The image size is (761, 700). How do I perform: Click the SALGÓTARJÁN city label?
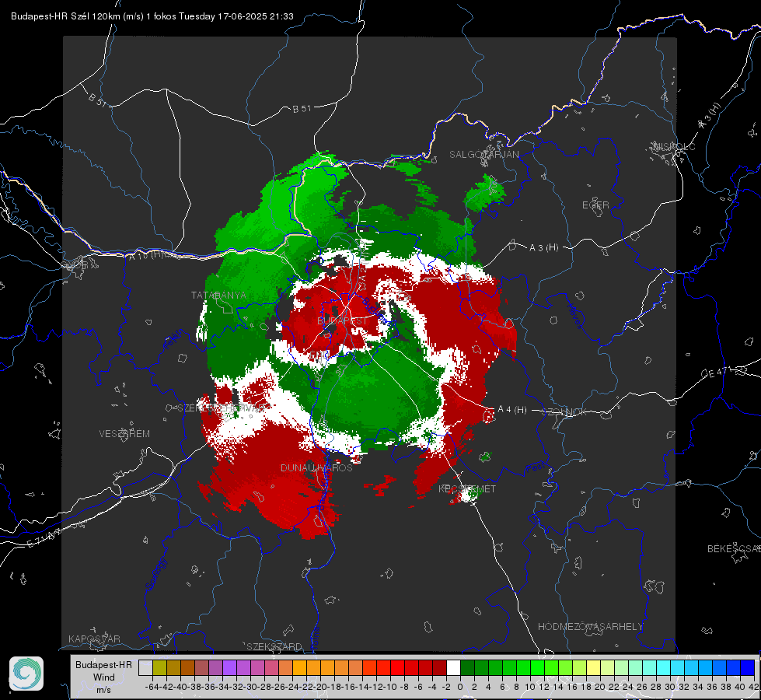coord(483,155)
